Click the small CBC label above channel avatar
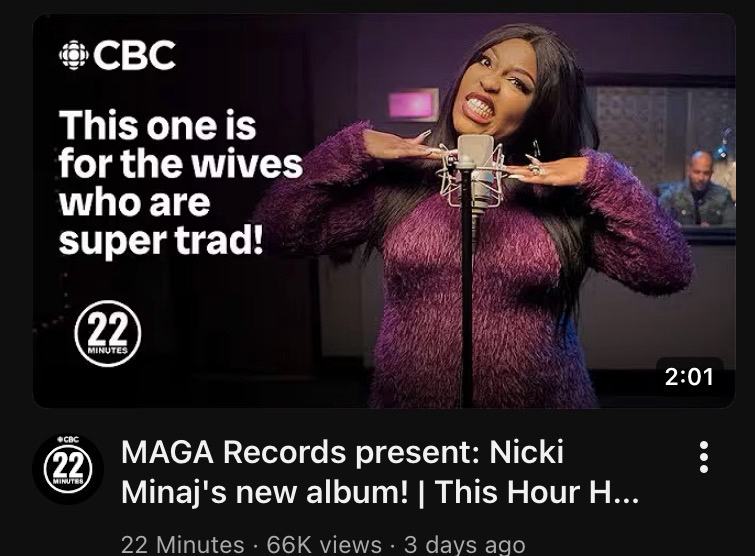755x556 pixels. click(68, 439)
